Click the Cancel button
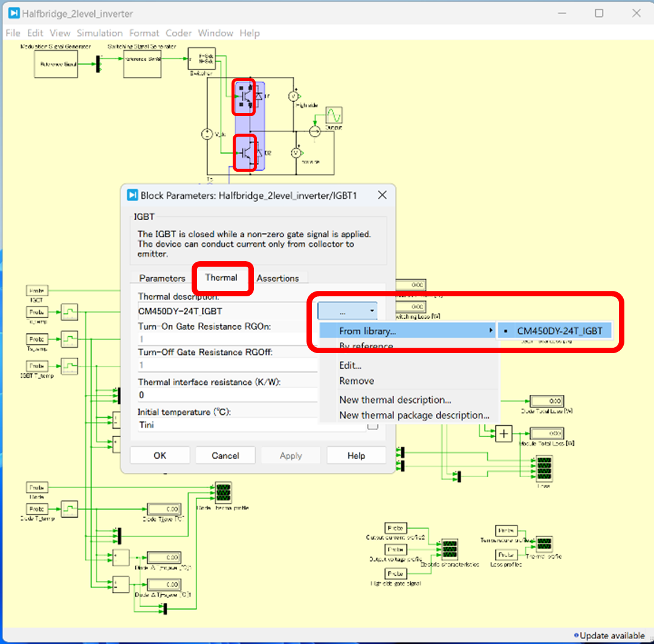The width and height of the screenshot is (654, 644). (225, 455)
